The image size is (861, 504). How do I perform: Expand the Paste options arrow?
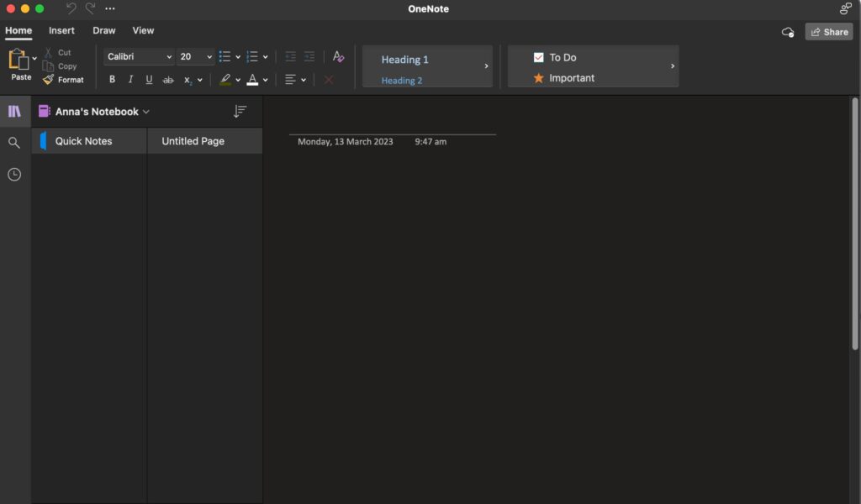coord(34,58)
